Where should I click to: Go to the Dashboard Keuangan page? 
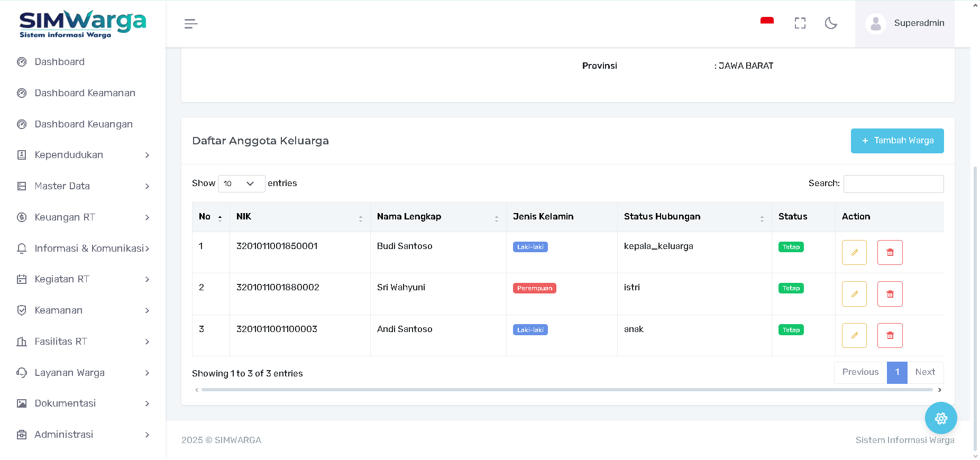pos(84,124)
